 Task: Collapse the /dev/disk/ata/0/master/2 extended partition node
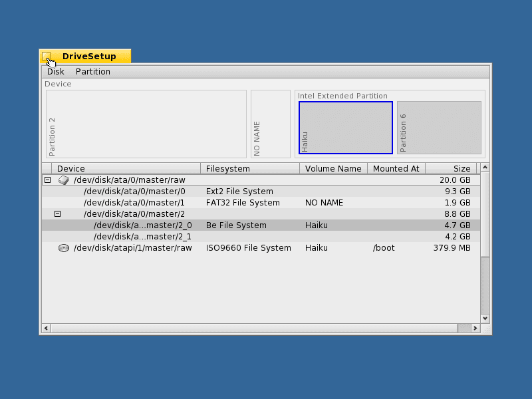pyautogui.click(x=57, y=214)
